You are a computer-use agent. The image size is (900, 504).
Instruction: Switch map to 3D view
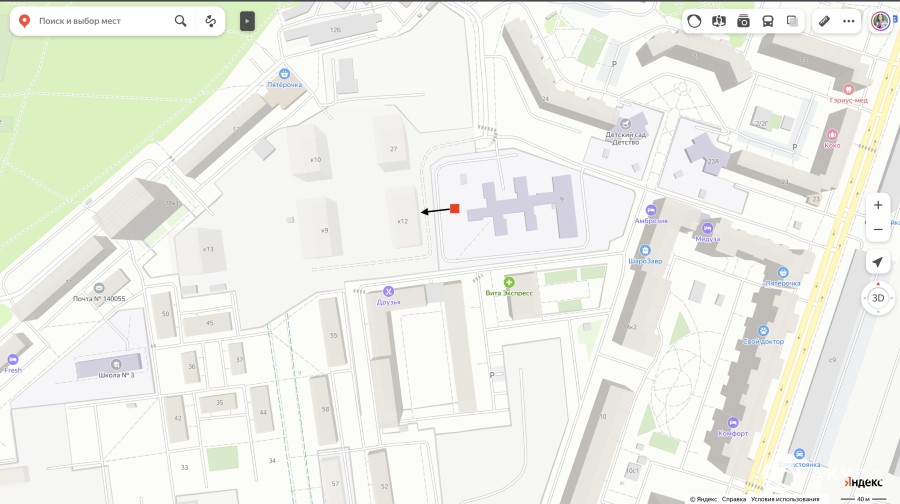(x=878, y=298)
